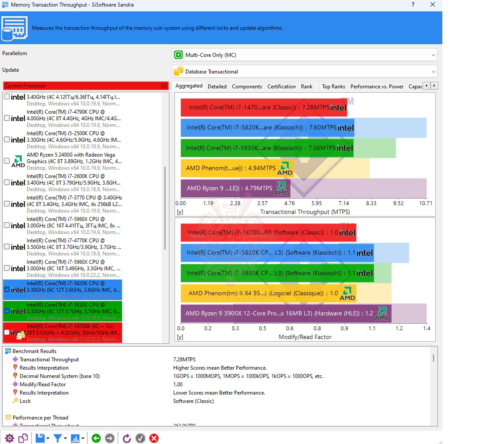Click the memory transaction benchmark header icon
504x444 pixels.
click(14, 28)
